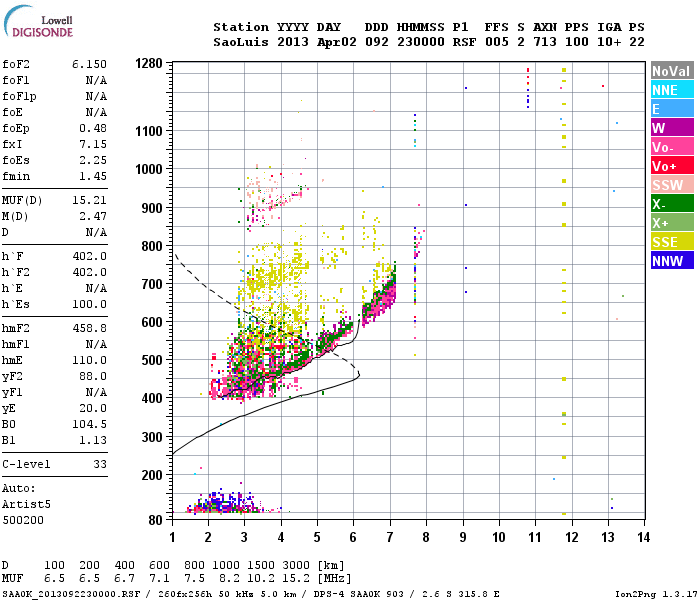
Task: Click the foF2 value 6.150
Action: (89, 64)
